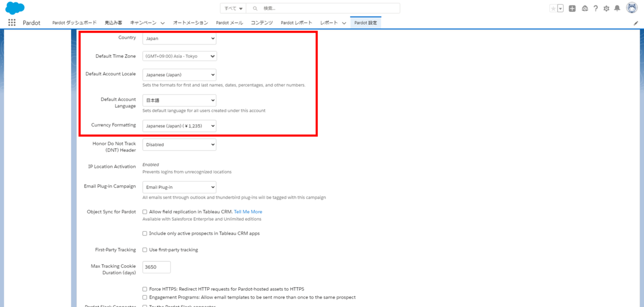Open the Default Account Language dropdown
644x307 pixels.
click(179, 100)
